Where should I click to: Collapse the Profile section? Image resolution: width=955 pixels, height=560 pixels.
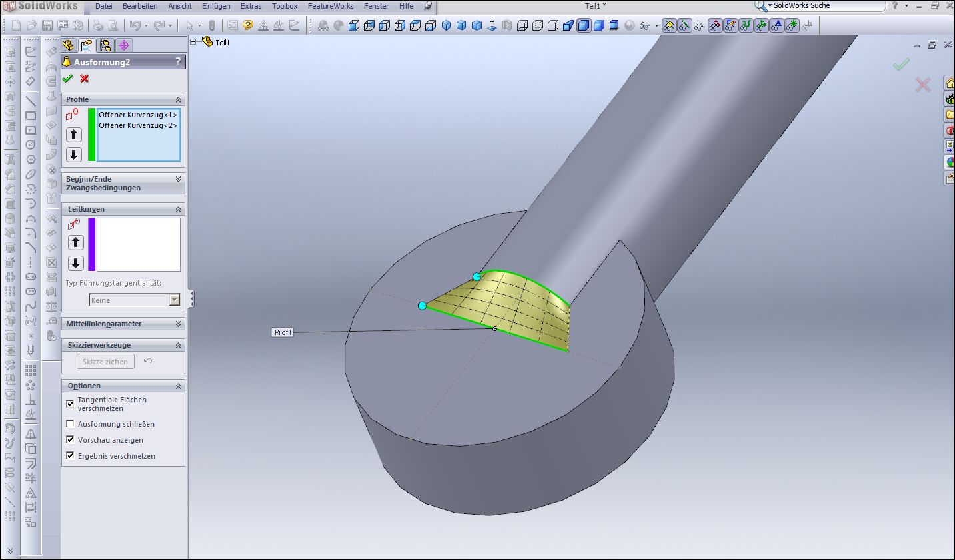(178, 99)
